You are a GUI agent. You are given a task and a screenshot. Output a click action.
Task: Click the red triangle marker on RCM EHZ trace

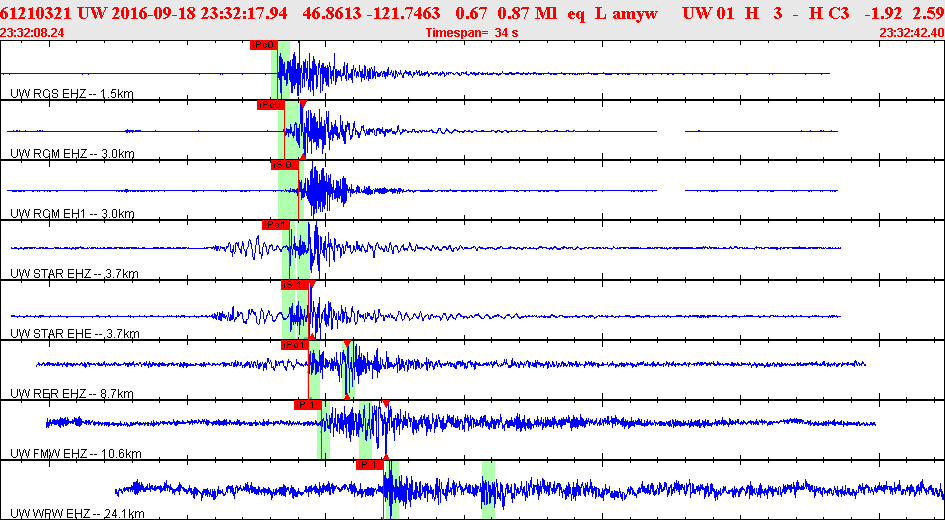[303, 104]
